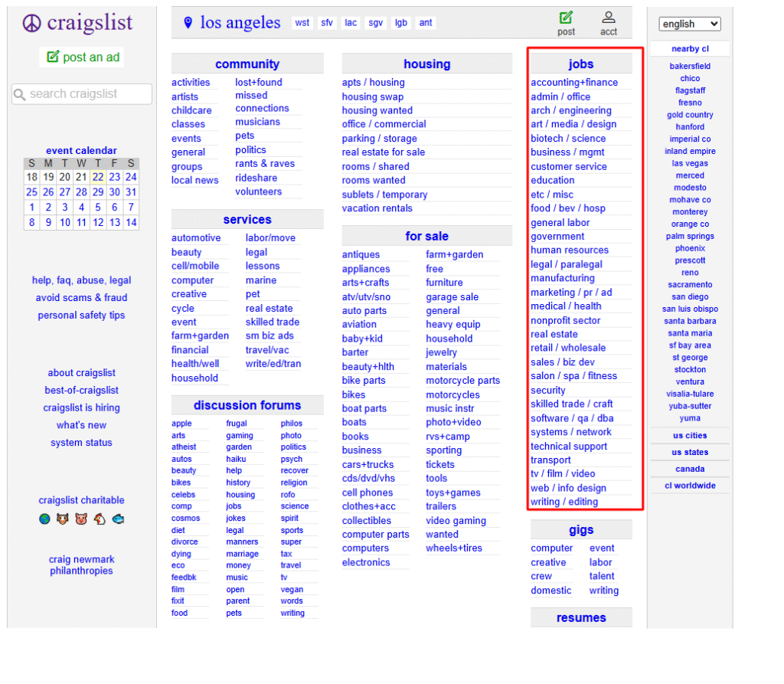The width and height of the screenshot is (784, 684).
Task: Click the globe icon under craigslist charitable
Action: 44,519
